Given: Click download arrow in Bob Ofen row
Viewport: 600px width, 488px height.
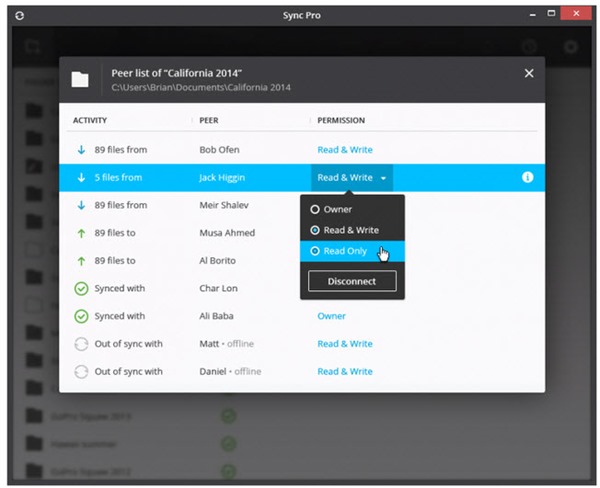Looking at the screenshot, I should click(x=81, y=150).
